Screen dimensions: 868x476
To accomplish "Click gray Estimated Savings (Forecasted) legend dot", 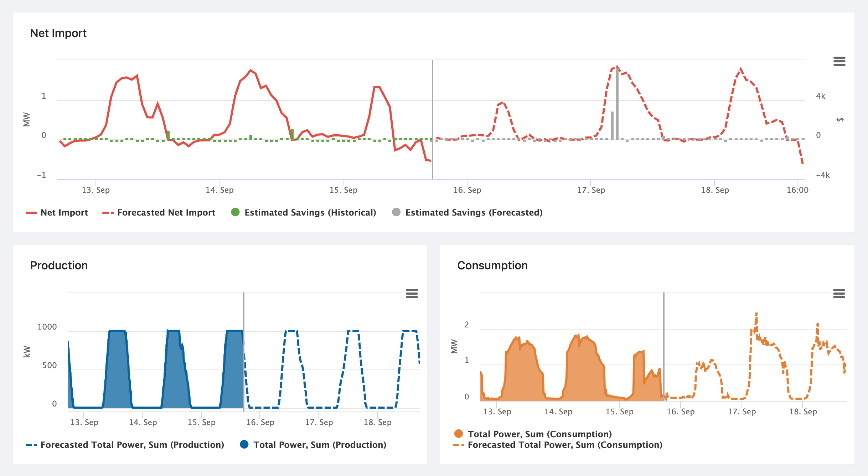I will tap(396, 212).
